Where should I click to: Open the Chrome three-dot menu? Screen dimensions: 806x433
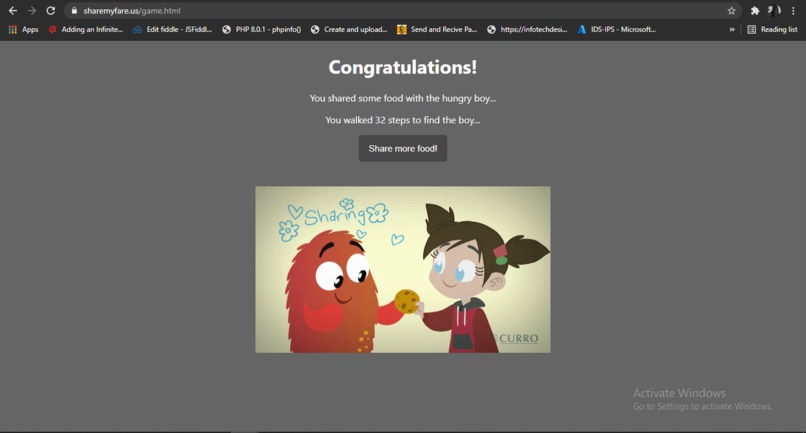pyautogui.click(x=793, y=11)
